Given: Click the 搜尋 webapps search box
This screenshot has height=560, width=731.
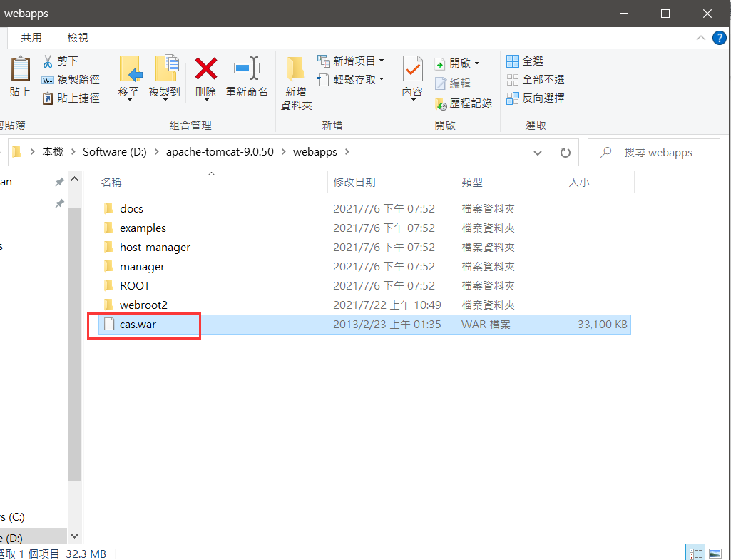Looking at the screenshot, I should [x=653, y=152].
